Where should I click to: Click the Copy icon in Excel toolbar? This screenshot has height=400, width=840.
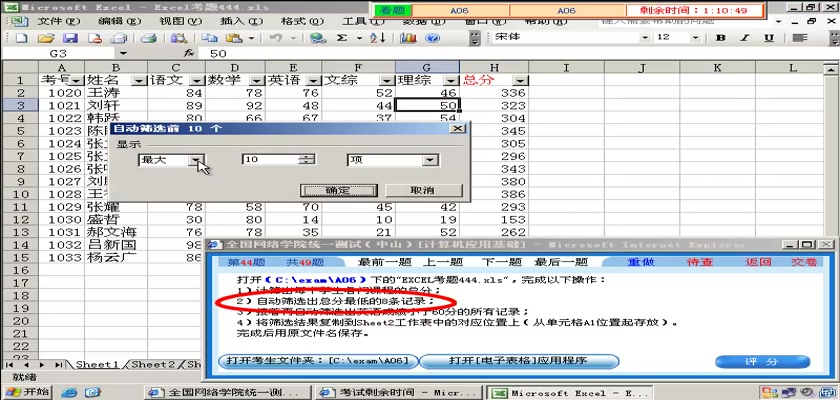209,38
